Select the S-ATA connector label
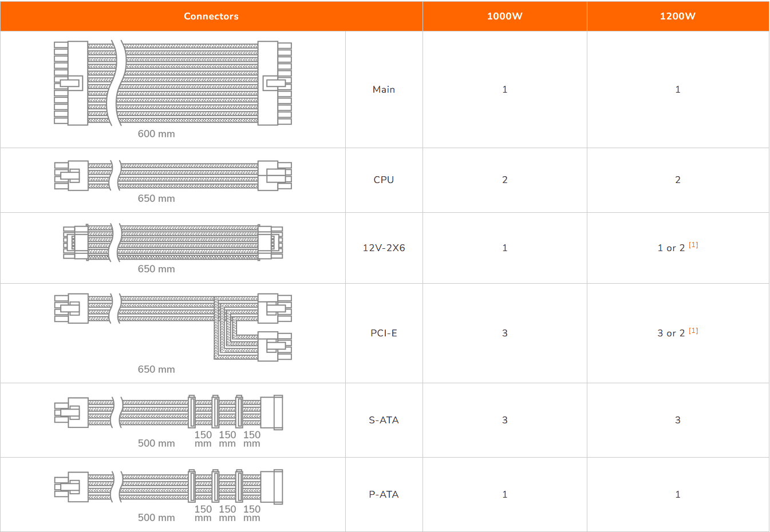770x532 pixels. [384, 420]
